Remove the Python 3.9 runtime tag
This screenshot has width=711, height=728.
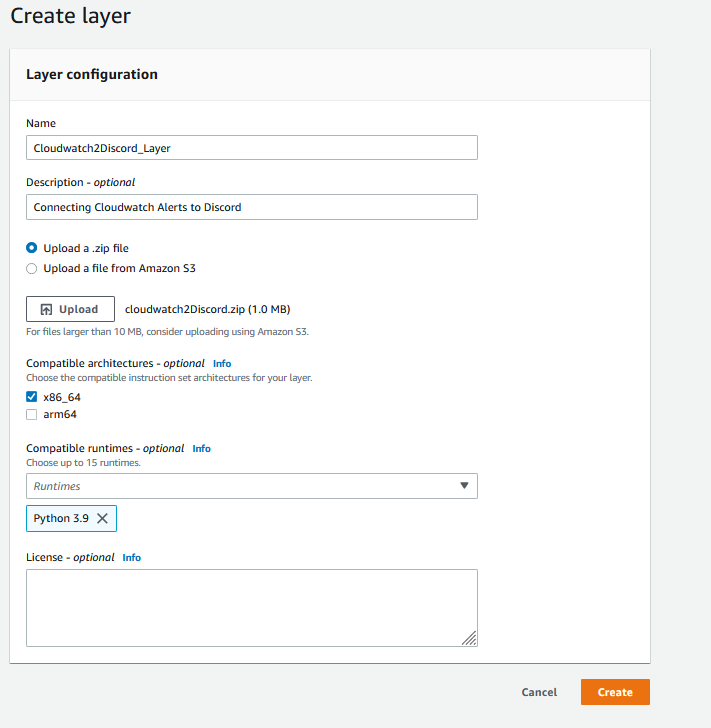102,519
